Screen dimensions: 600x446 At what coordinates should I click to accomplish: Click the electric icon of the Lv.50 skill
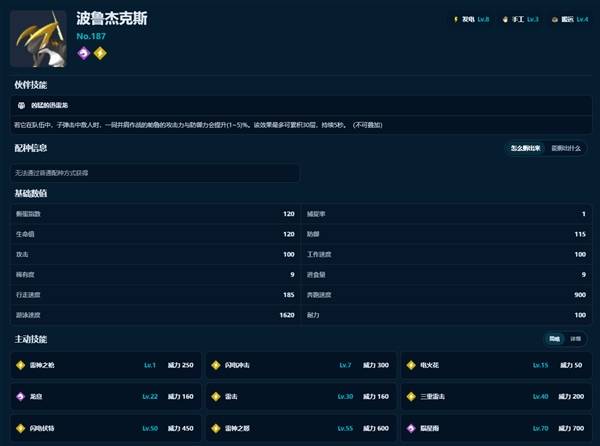click(x=21, y=428)
